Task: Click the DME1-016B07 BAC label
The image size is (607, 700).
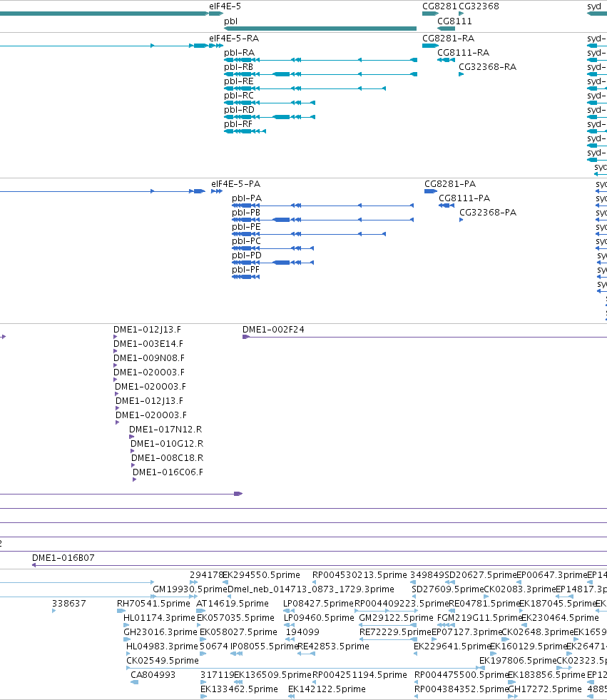Action: (x=63, y=558)
